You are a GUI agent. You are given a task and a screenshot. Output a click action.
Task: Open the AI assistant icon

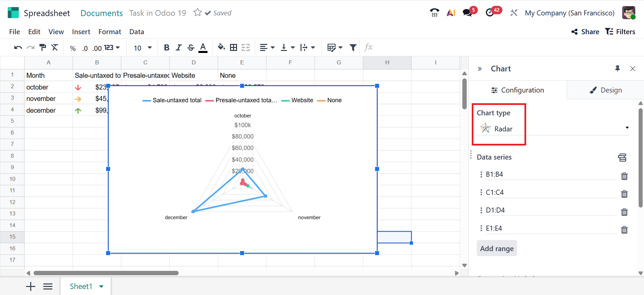point(451,13)
